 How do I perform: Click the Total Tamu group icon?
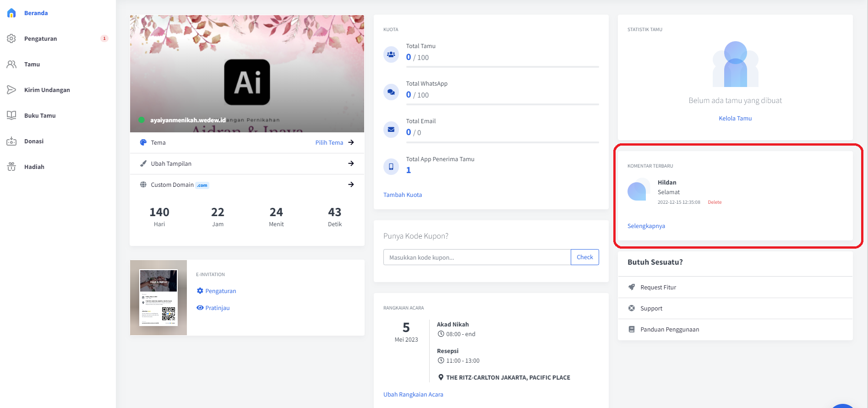391,54
